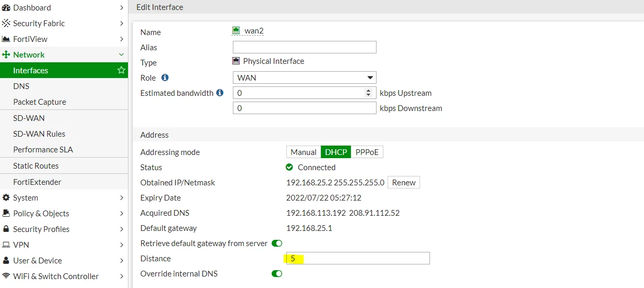Click the wan2 interface port icon
This screenshot has width=644, height=288.
(x=236, y=31)
